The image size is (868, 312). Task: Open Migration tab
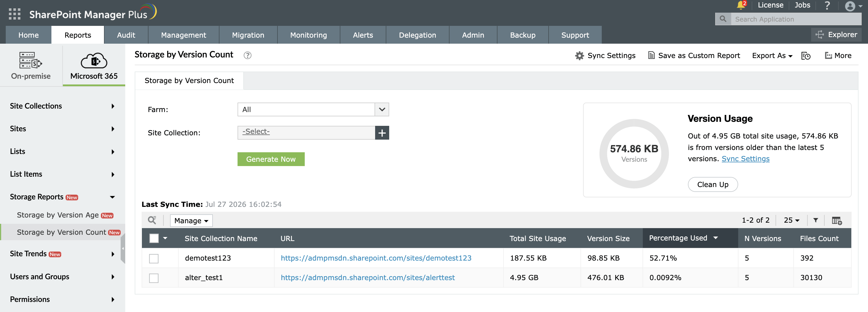pyautogui.click(x=248, y=35)
